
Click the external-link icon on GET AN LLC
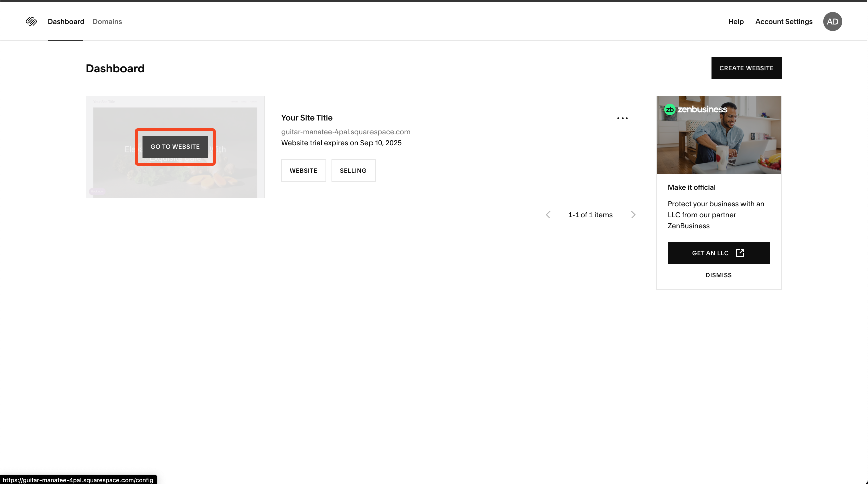[739, 253]
